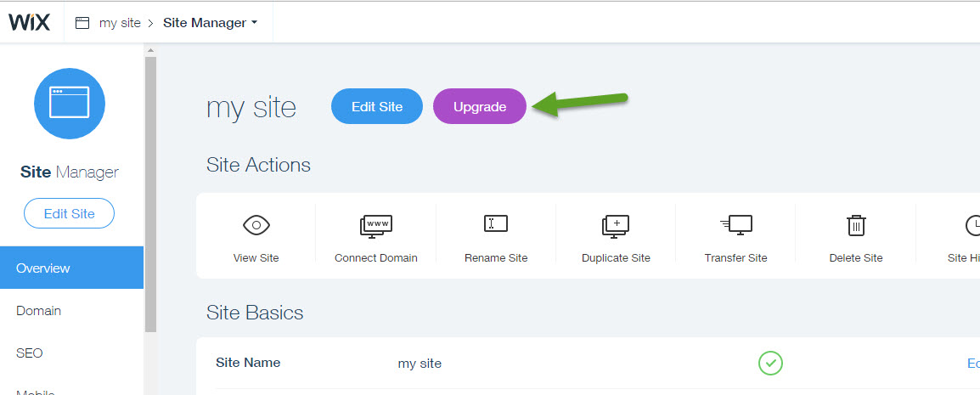The width and height of the screenshot is (980, 395).
Task: Click the browser window icon beside my site
Action: point(82,23)
